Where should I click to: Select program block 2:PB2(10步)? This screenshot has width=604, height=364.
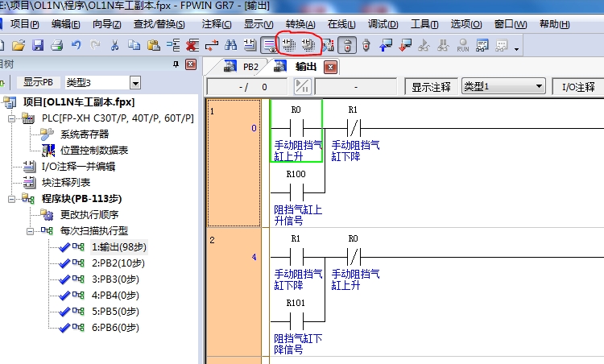(118, 263)
